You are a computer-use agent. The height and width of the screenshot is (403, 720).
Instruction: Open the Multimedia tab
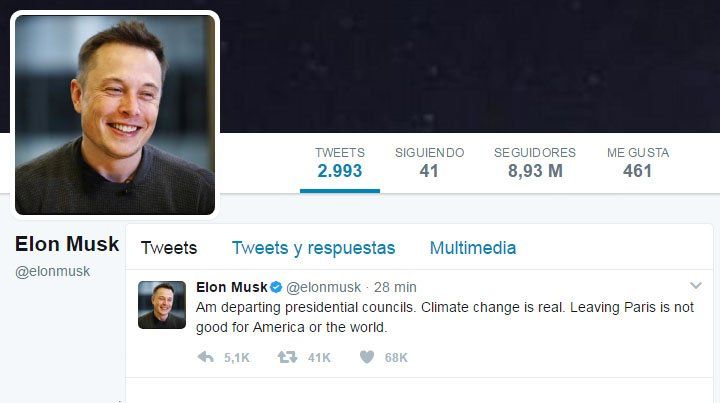(x=473, y=248)
